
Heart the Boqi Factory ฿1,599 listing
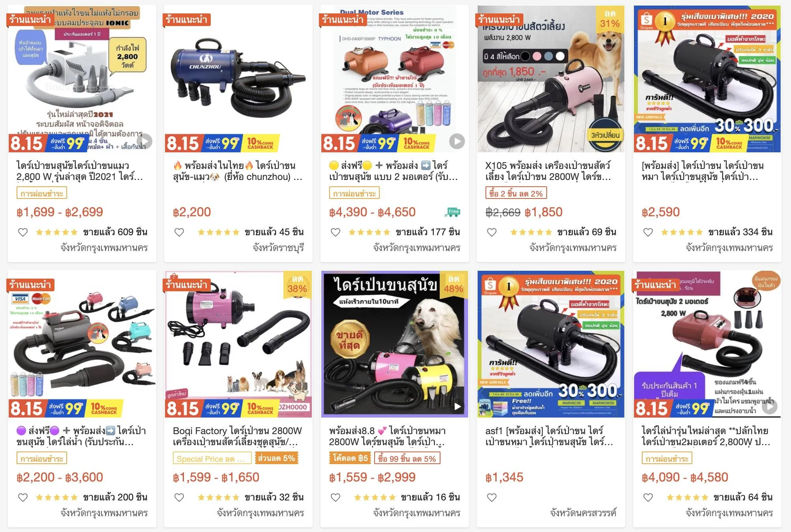pos(179,497)
